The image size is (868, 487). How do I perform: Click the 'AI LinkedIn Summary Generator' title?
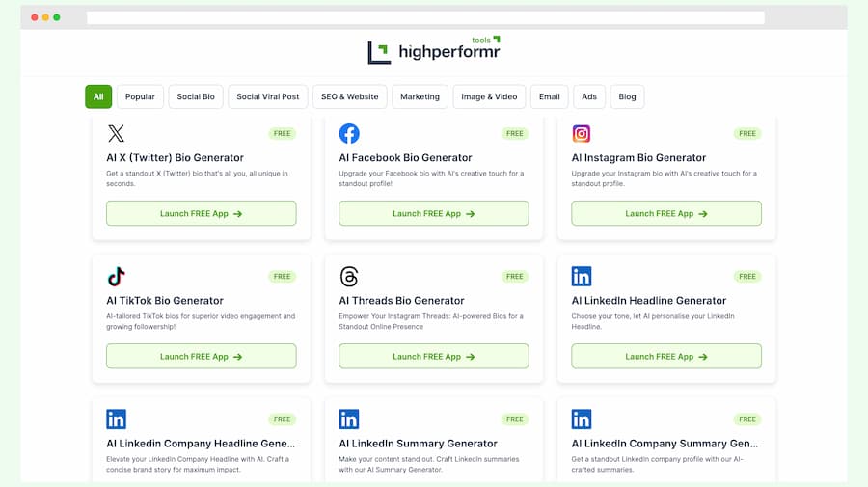(418, 444)
